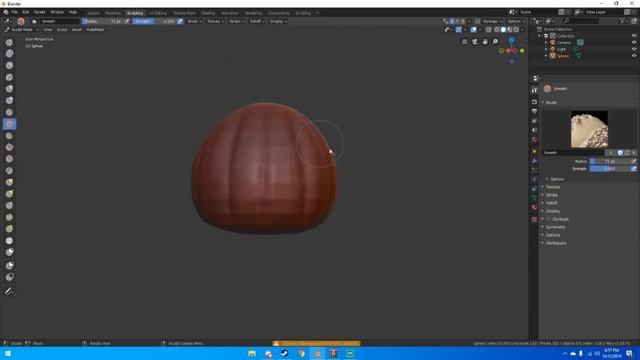Hide the Collection with its eye icon
The width and height of the screenshot is (640, 360).
pyautogui.click(x=634, y=36)
